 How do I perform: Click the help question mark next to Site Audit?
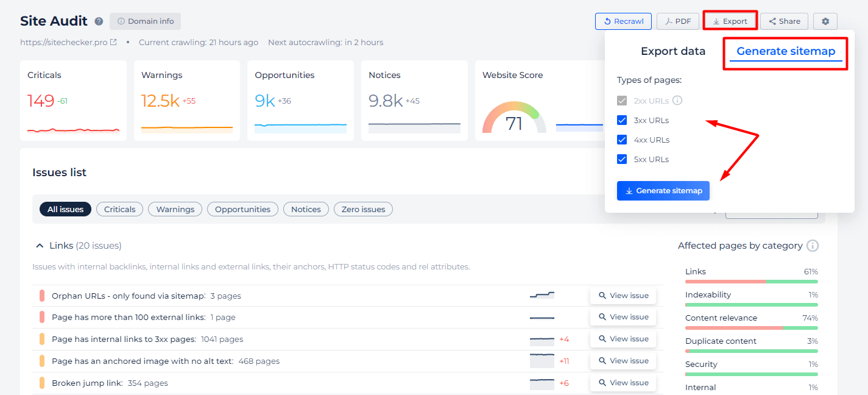tap(99, 21)
